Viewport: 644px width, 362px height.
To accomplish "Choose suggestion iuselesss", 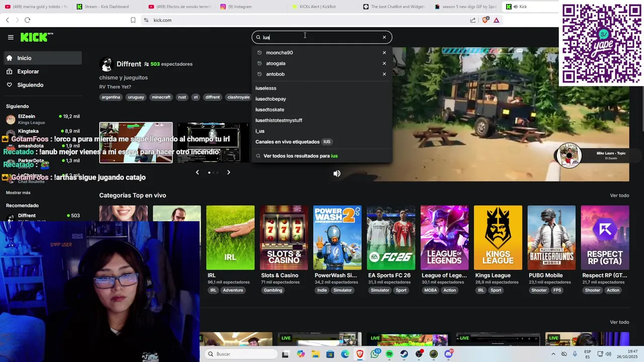I will pos(266,88).
